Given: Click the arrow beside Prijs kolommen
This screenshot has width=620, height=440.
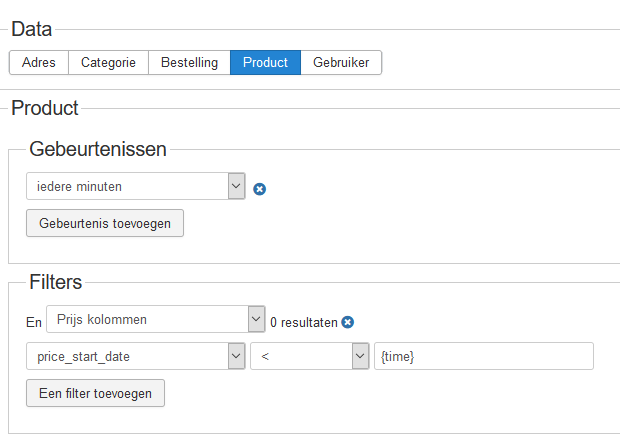Looking at the screenshot, I should 257,319.
